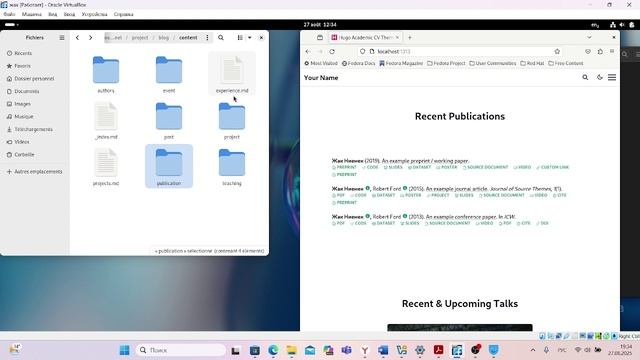The width and height of the screenshot is (640, 360).
Task: Go forward in Files window
Action: 91,38
